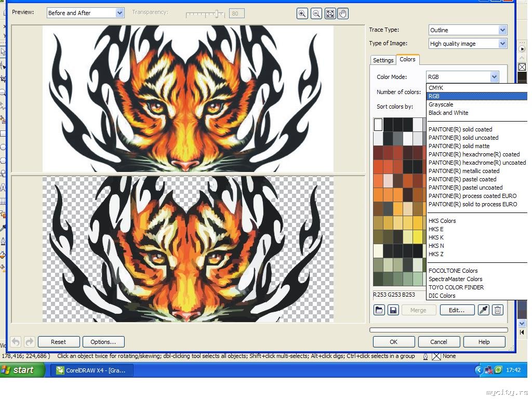Select FOCOLTONE Colors option
Viewport: 532px width, 399px height.
point(477,271)
